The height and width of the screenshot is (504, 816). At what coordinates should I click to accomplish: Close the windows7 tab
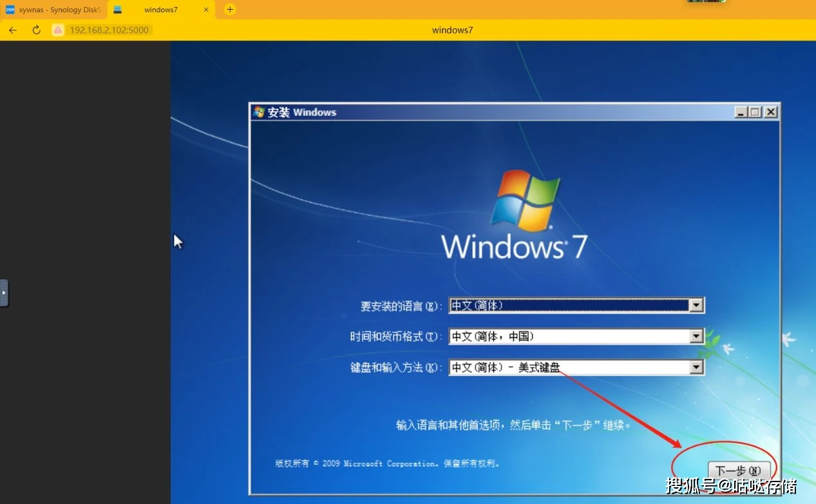coord(205,10)
